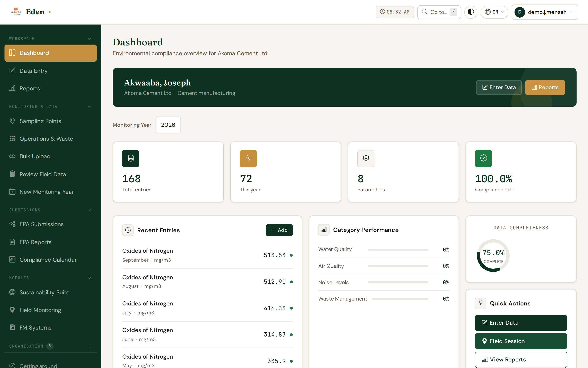Viewport: 588px width, 368px height.
Task: Click the Recent Entries clock icon
Action: point(128,230)
